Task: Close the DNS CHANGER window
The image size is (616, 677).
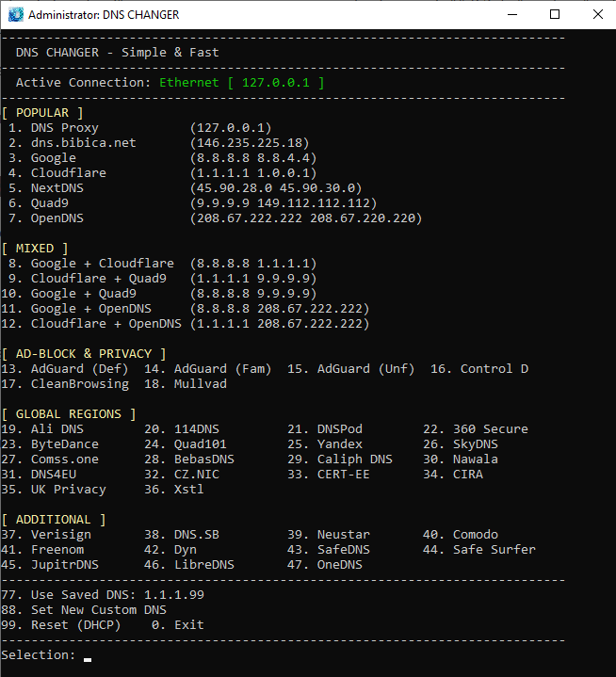Action: click(598, 15)
